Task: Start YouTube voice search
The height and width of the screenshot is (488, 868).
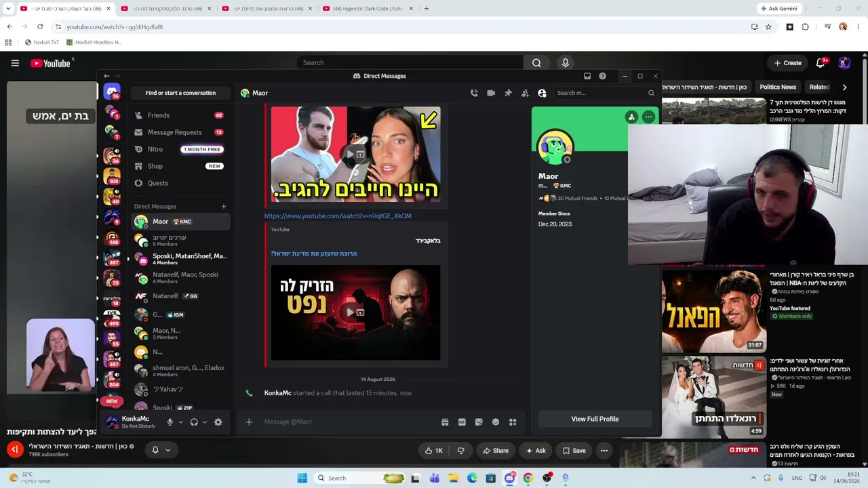Action: point(565,62)
